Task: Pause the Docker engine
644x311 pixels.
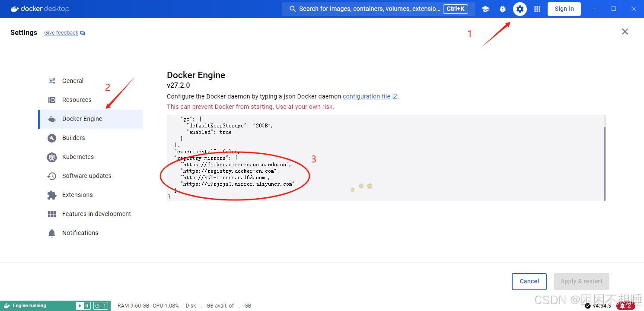Action: (87, 306)
